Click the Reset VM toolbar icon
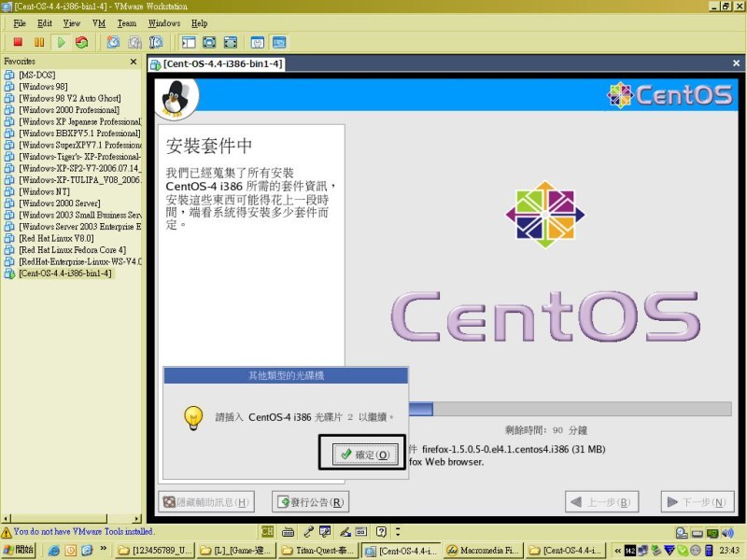 82,42
